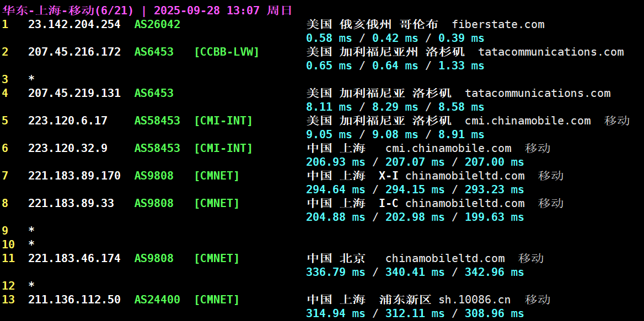Click 中国 北京 location text
The width and height of the screenshot is (644, 321).
tap(336, 258)
